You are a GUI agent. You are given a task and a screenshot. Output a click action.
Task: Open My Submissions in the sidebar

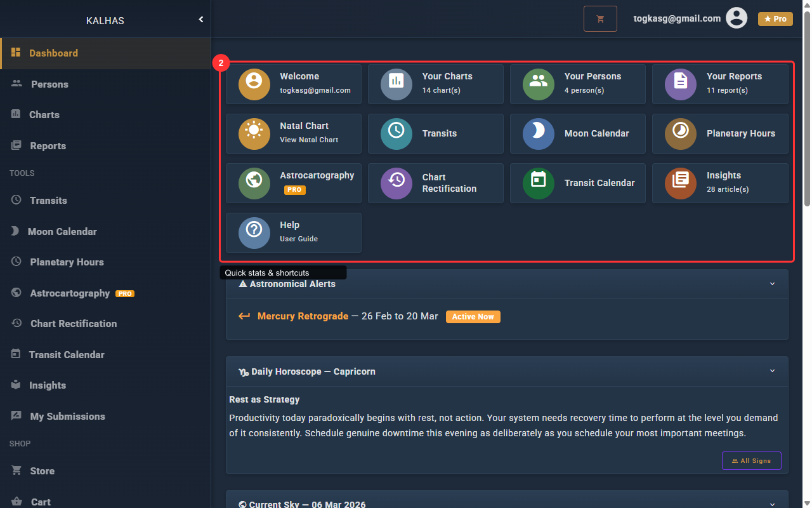click(67, 417)
